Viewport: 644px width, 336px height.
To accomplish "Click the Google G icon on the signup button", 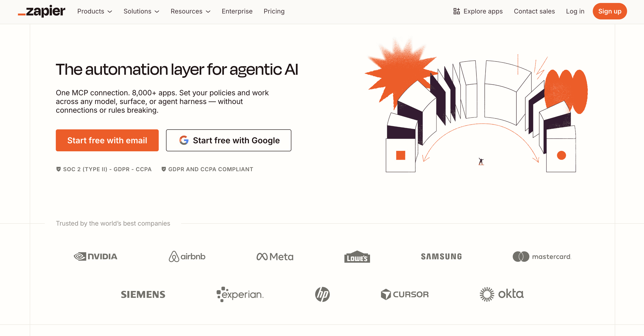I will (184, 140).
